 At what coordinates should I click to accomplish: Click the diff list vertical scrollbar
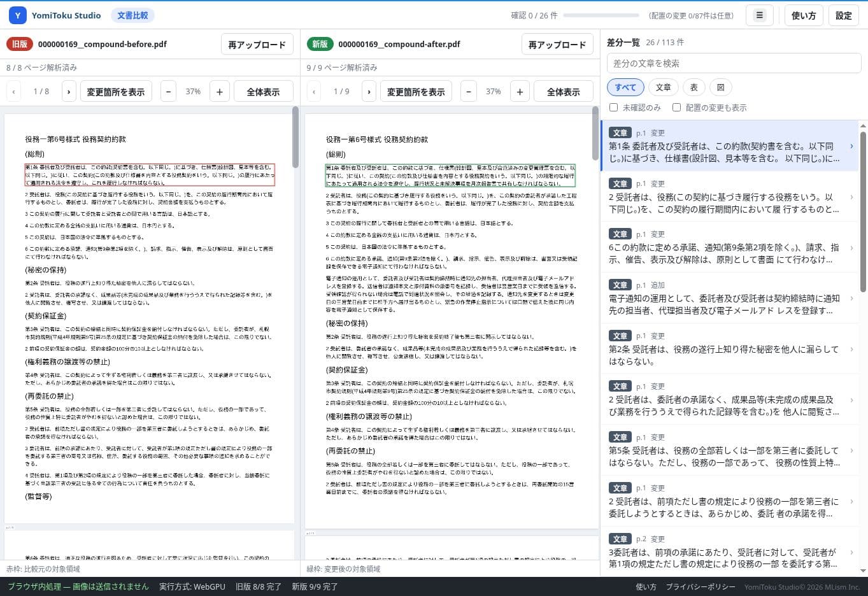863,212
